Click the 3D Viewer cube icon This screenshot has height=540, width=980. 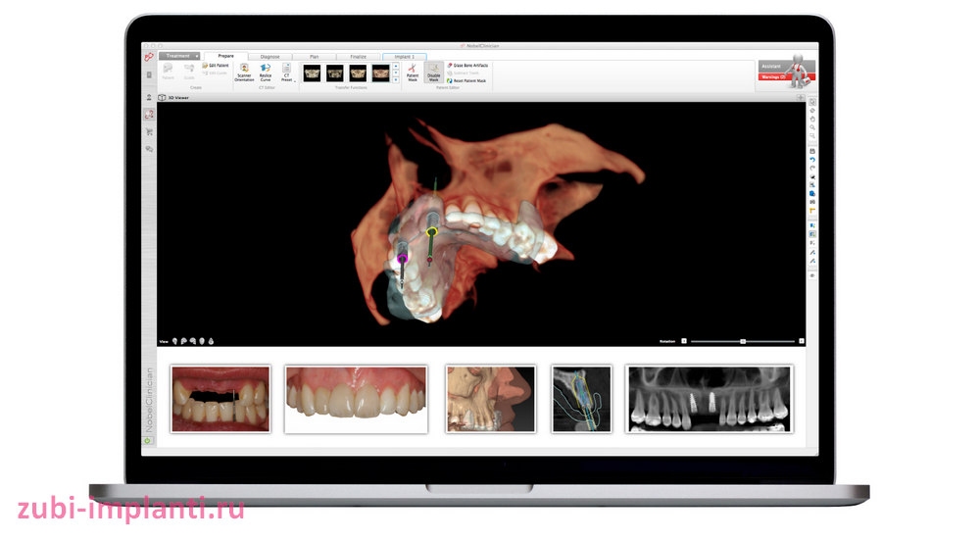point(164,98)
